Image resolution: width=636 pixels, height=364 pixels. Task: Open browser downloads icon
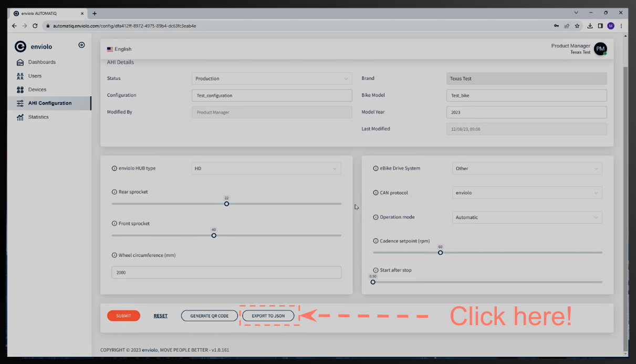pos(590,26)
